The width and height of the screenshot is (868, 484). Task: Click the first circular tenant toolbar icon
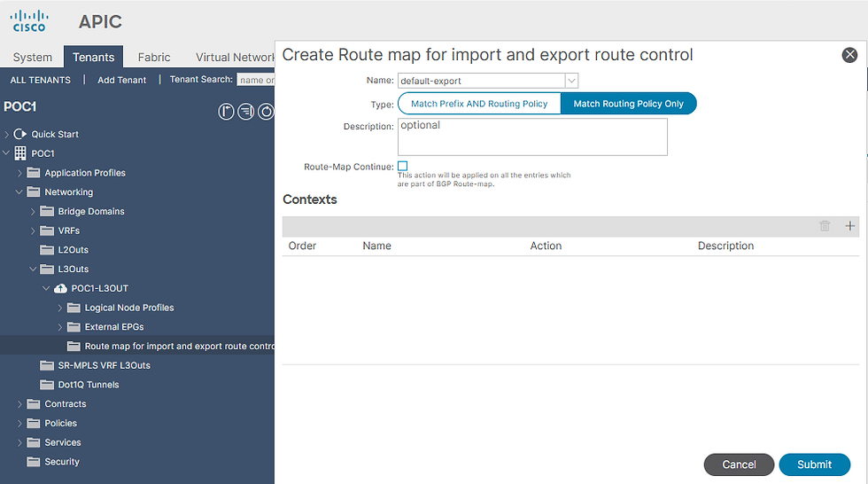click(x=226, y=112)
